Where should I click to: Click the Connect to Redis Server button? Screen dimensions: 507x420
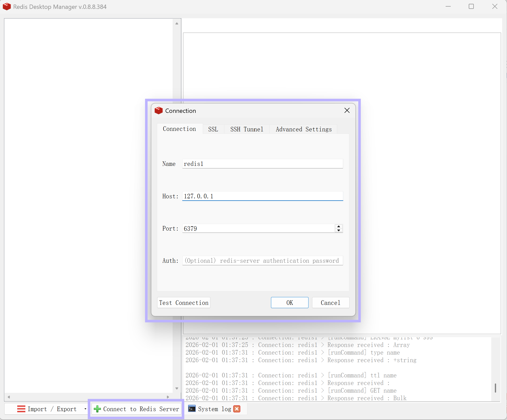pos(136,409)
